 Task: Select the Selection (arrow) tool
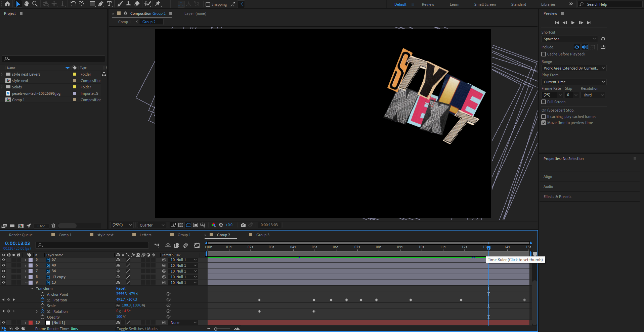18,4
